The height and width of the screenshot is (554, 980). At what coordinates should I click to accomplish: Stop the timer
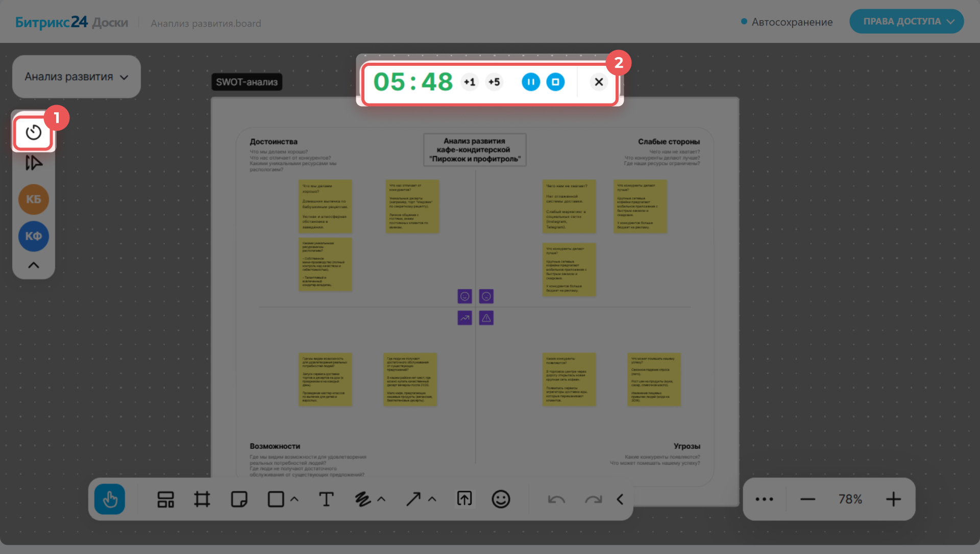click(555, 82)
